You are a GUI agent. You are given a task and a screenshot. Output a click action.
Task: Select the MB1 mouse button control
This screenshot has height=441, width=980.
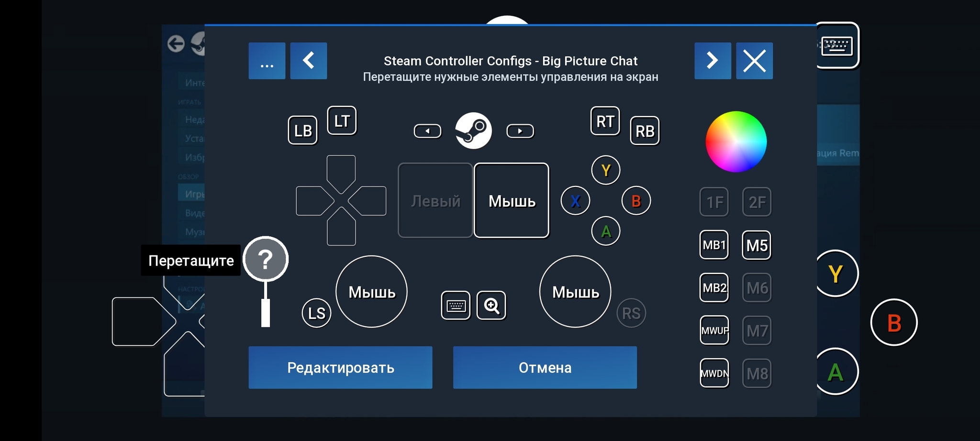pyautogui.click(x=714, y=245)
